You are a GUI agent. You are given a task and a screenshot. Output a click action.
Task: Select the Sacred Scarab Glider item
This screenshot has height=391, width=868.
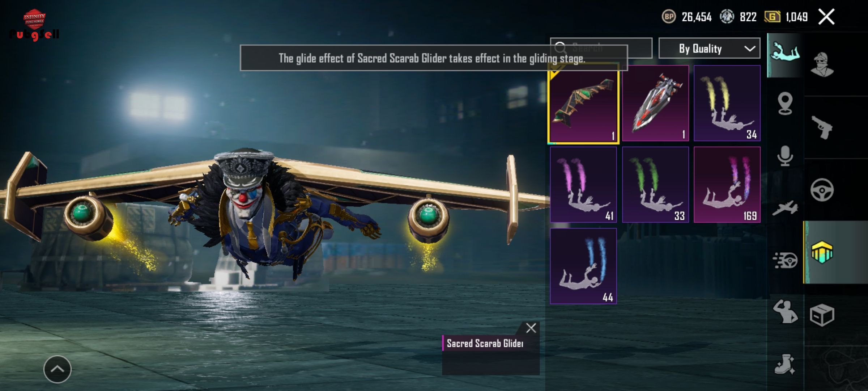pos(583,104)
